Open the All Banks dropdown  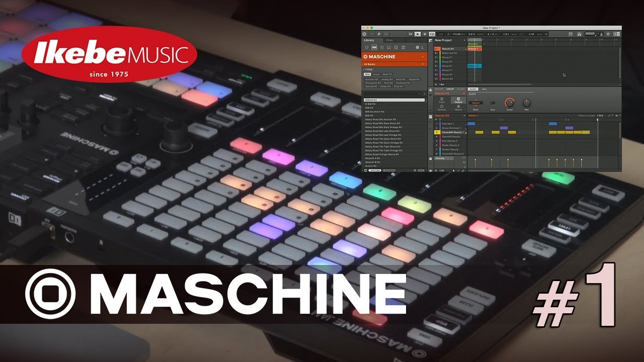click(394, 64)
